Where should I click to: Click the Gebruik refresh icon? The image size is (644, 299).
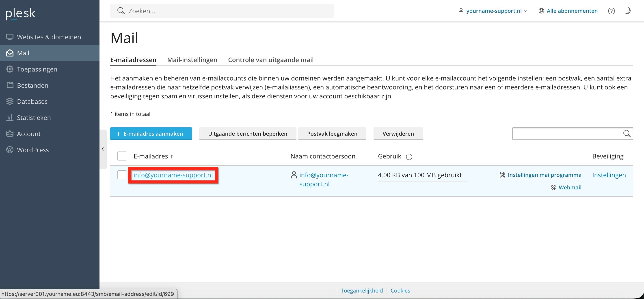coord(409,157)
